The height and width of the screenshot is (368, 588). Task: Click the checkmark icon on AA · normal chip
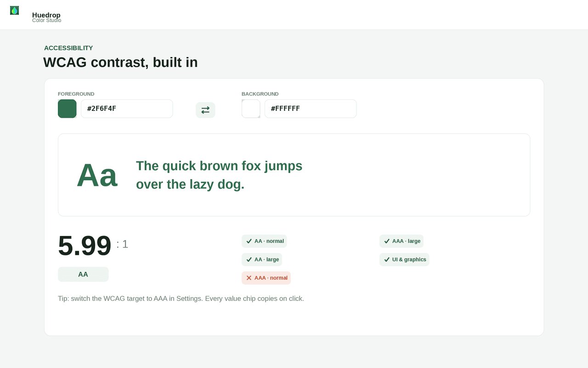click(249, 241)
